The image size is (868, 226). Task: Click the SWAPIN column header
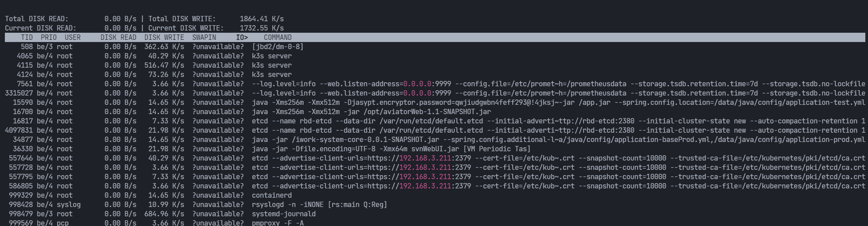[204, 38]
